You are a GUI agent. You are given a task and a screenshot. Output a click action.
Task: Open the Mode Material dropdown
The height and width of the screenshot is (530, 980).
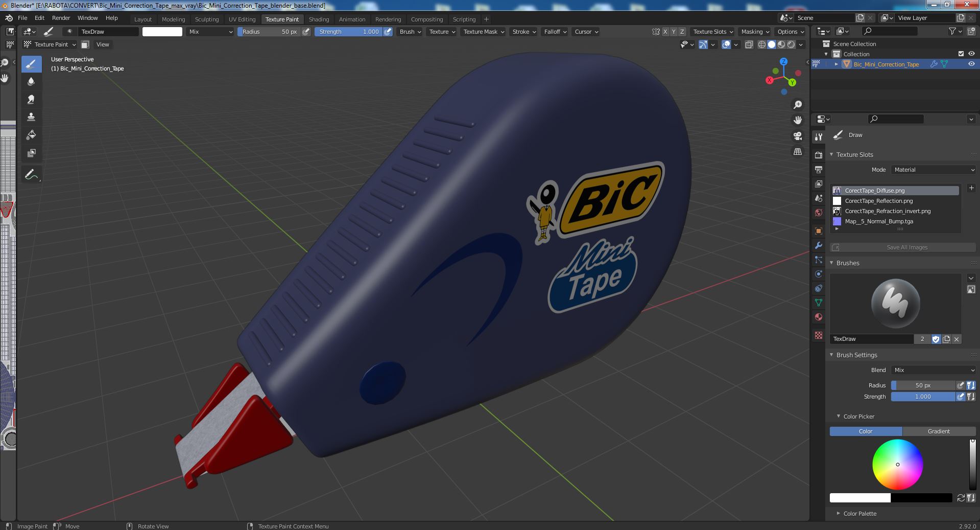934,170
